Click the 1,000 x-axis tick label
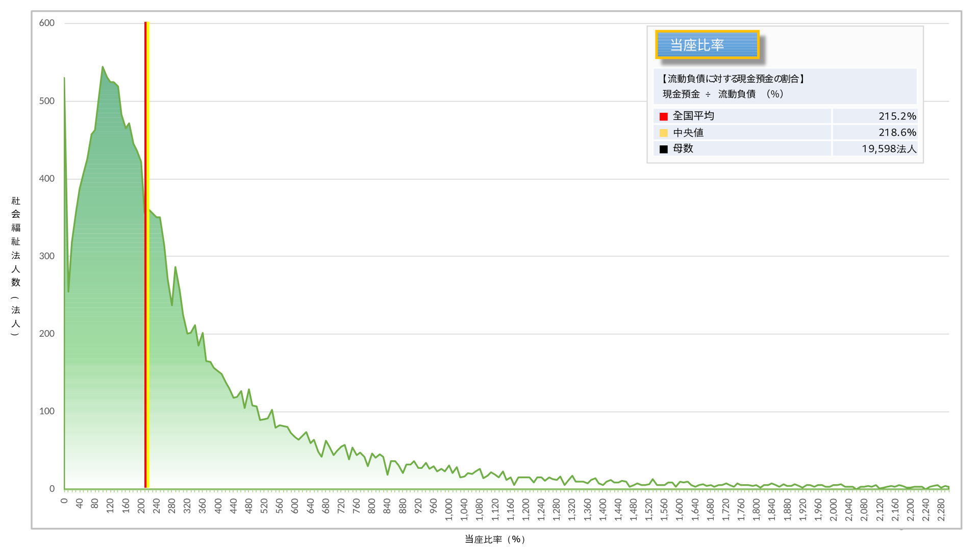Image resolution: width=980 pixels, height=551 pixels. [x=449, y=510]
